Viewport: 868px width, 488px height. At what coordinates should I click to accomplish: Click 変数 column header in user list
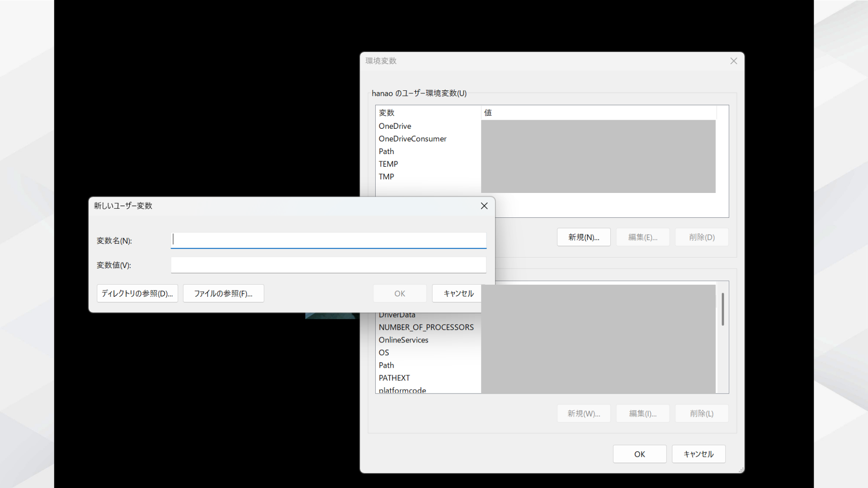428,113
